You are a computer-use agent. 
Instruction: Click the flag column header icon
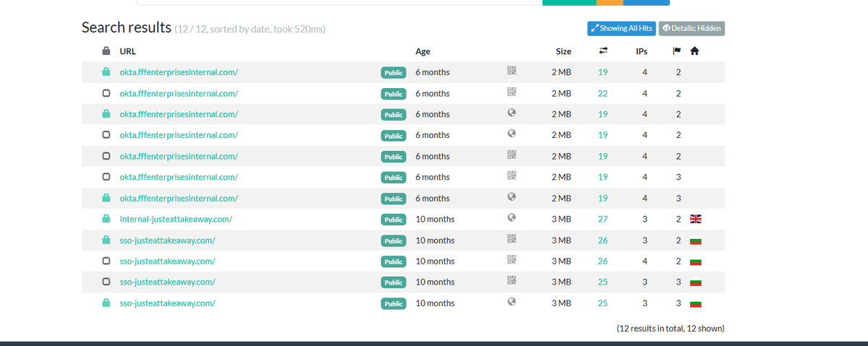click(677, 51)
